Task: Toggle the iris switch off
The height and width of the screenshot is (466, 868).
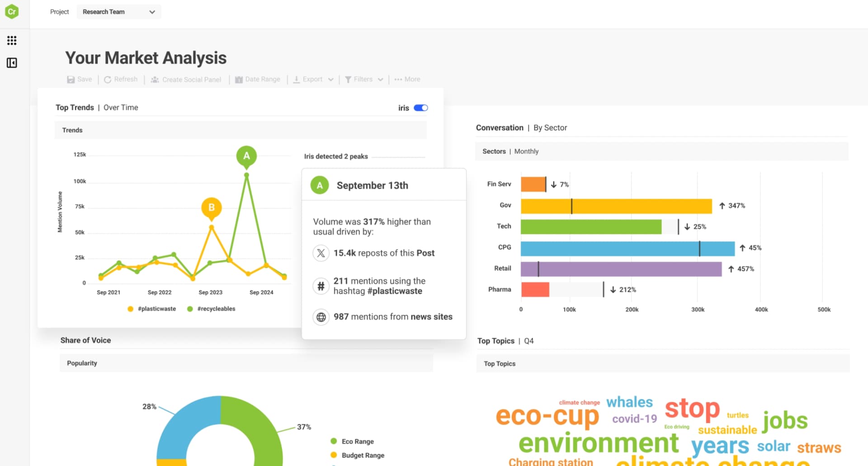Action: click(421, 108)
